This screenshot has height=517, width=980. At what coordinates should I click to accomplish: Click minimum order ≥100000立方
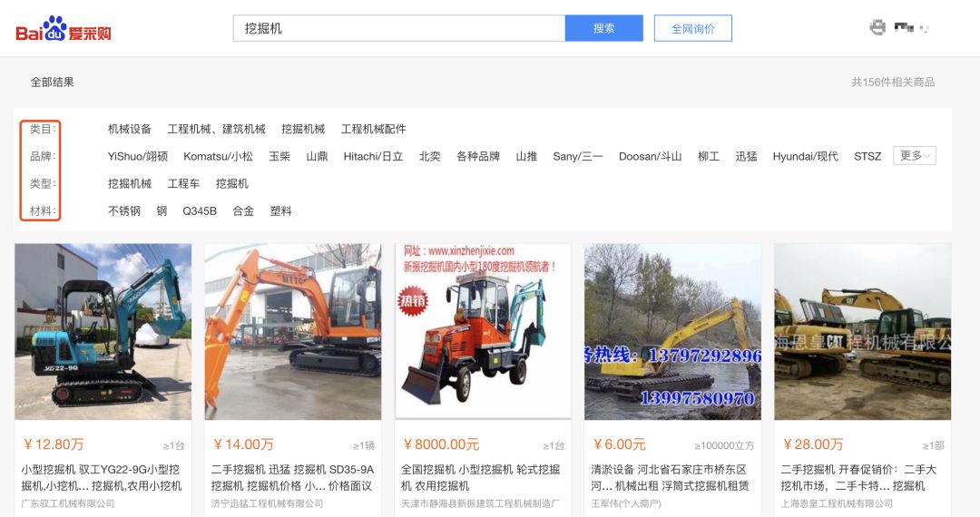point(724,446)
